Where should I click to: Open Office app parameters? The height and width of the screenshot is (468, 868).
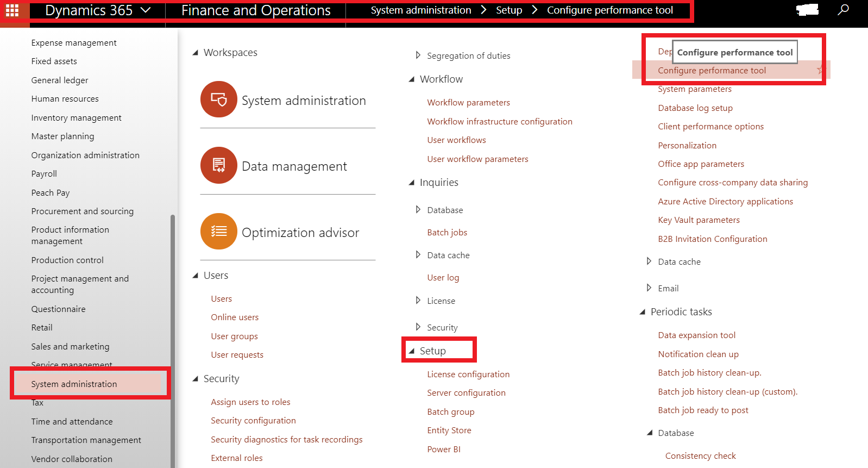click(701, 164)
